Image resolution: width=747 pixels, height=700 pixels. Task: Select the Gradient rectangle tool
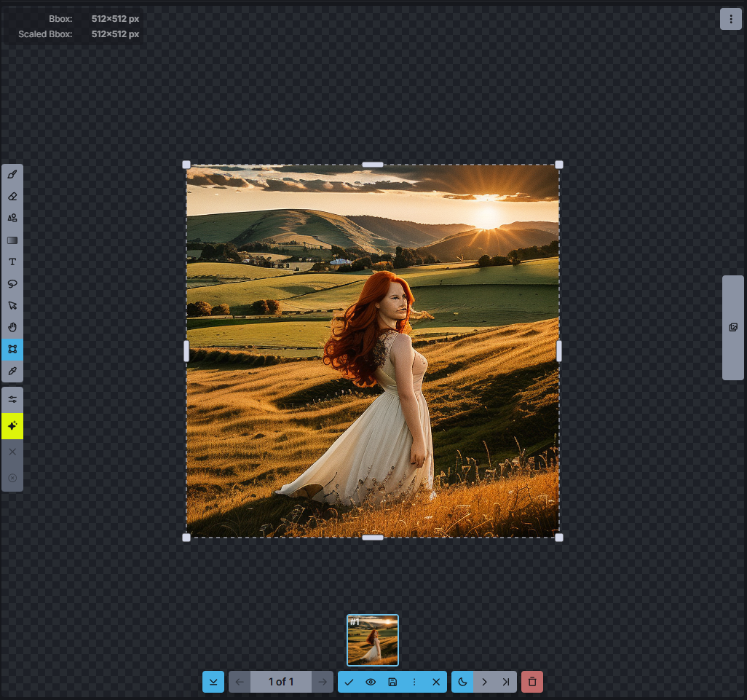(x=12, y=240)
